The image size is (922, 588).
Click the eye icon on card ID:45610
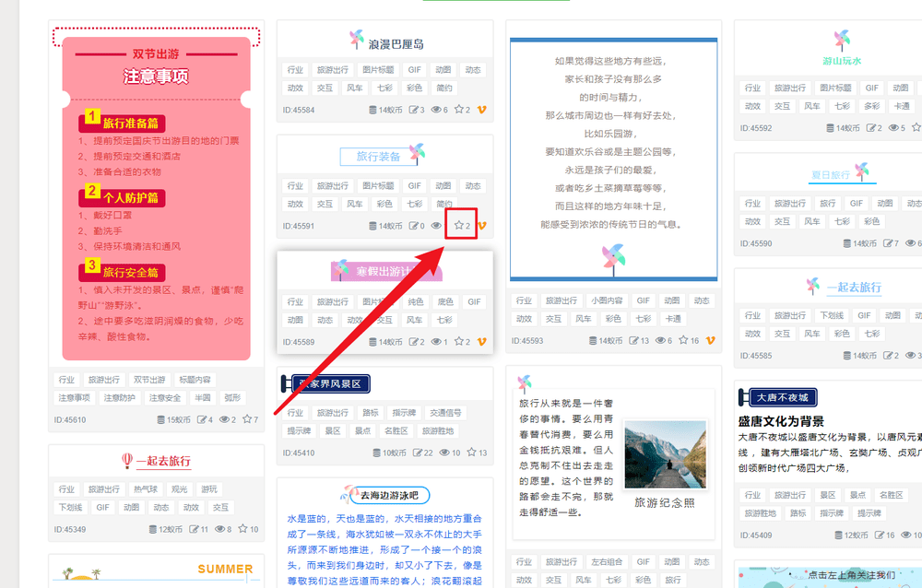click(224, 419)
